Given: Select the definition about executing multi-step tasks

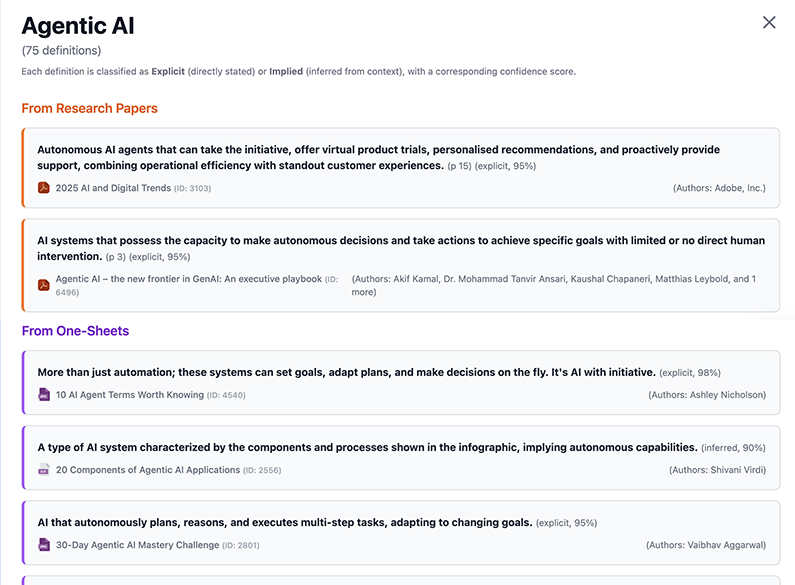Looking at the screenshot, I should click(285, 522).
